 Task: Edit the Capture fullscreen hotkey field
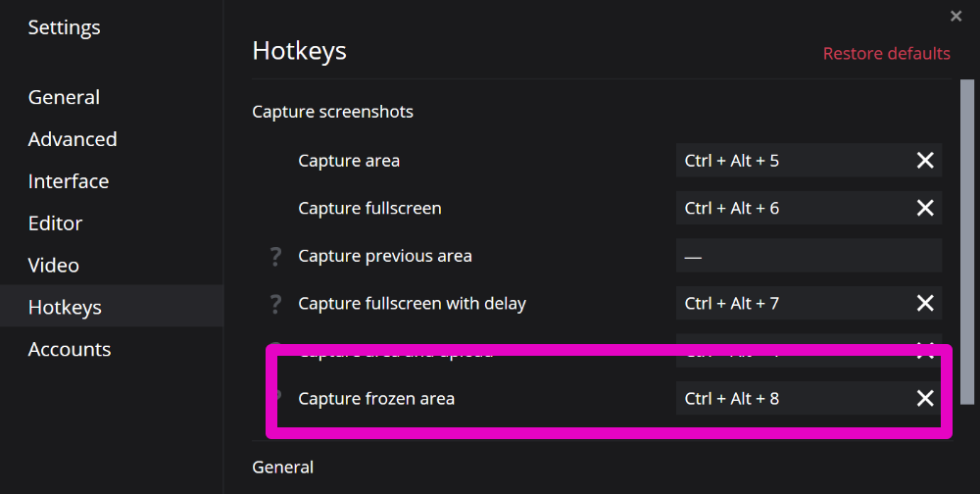789,208
